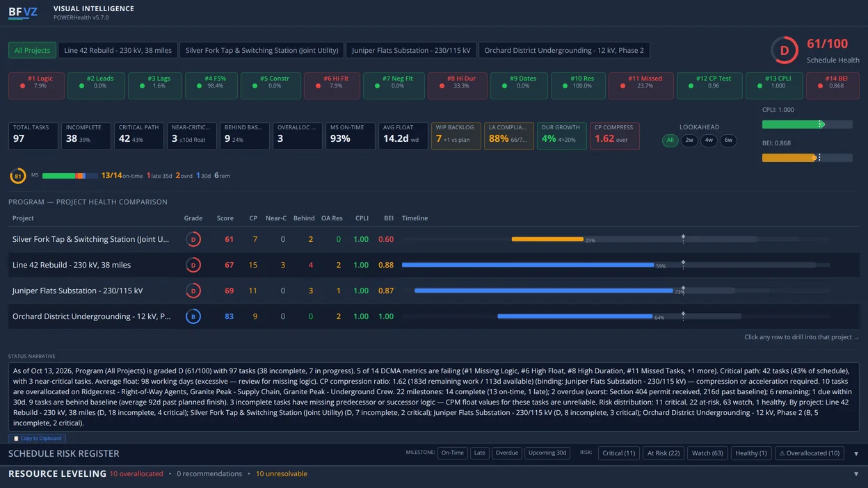This screenshot has height=488, width=868.
Task: Click the #6 Hi Flt metric card
Action: [331, 86]
